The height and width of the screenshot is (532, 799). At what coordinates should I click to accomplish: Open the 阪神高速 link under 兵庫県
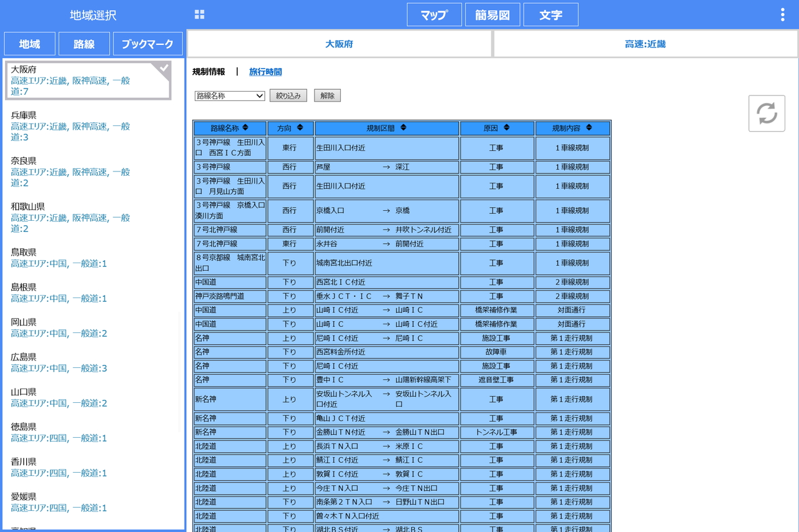tap(92, 126)
